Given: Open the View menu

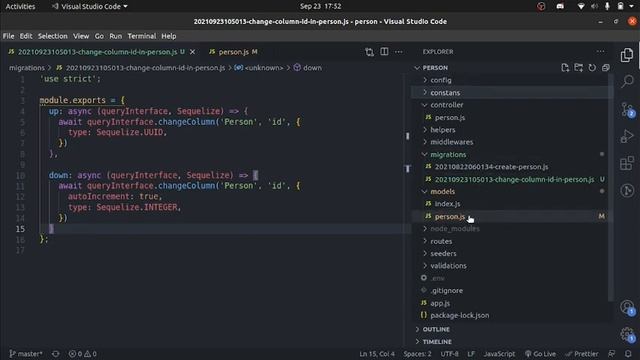Looking at the screenshot, I should [81, 36].
